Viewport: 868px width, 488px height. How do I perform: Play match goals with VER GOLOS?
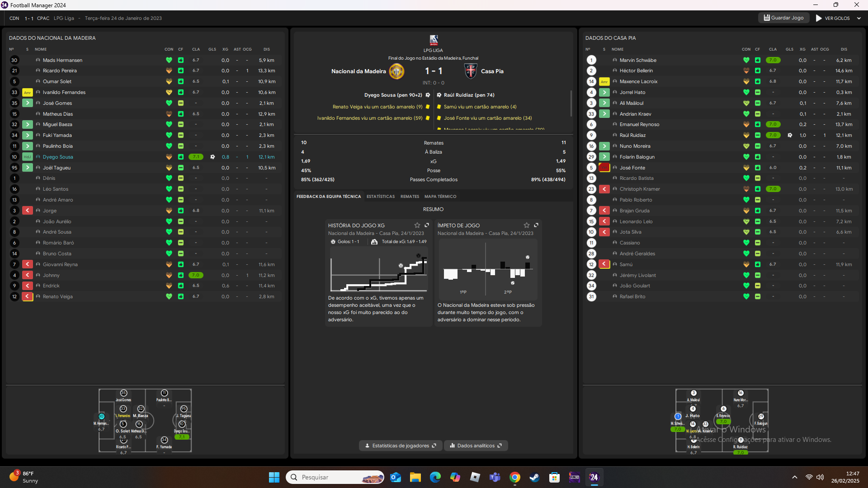pyautogui.click(x=833, y=18)
